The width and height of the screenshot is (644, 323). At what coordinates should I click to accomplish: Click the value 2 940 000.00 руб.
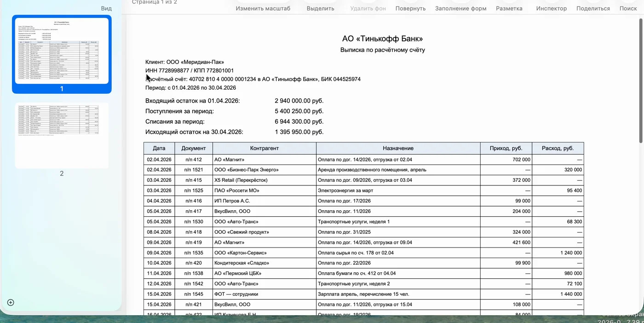pos(299,101)
